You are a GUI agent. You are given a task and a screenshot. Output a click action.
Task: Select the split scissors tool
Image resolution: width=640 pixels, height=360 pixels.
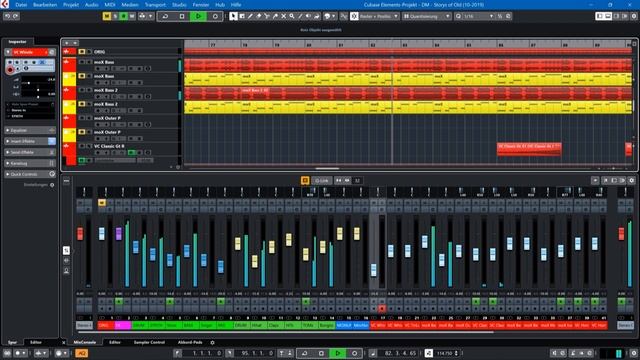coord(267,16)
